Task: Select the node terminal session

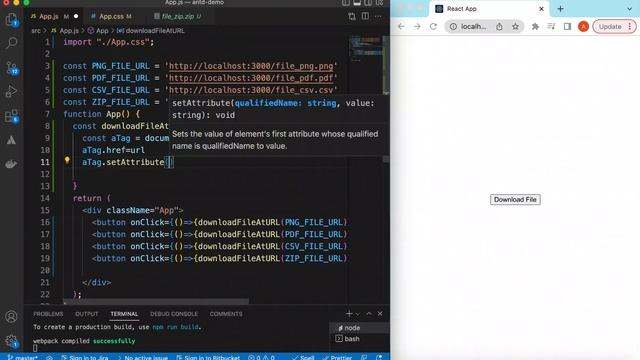Action: click(x=359, y=328)
